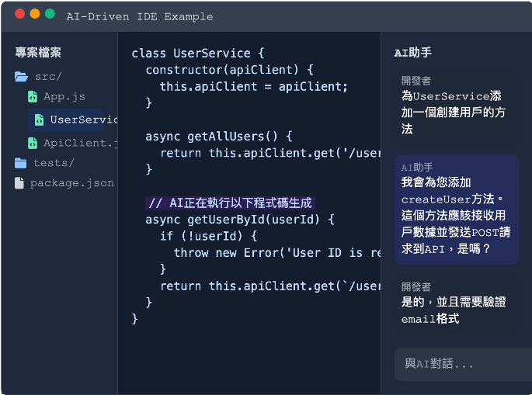Click the AI助手 reply about createUser
The image size is (532, 395).
click(x=457, y=210)
